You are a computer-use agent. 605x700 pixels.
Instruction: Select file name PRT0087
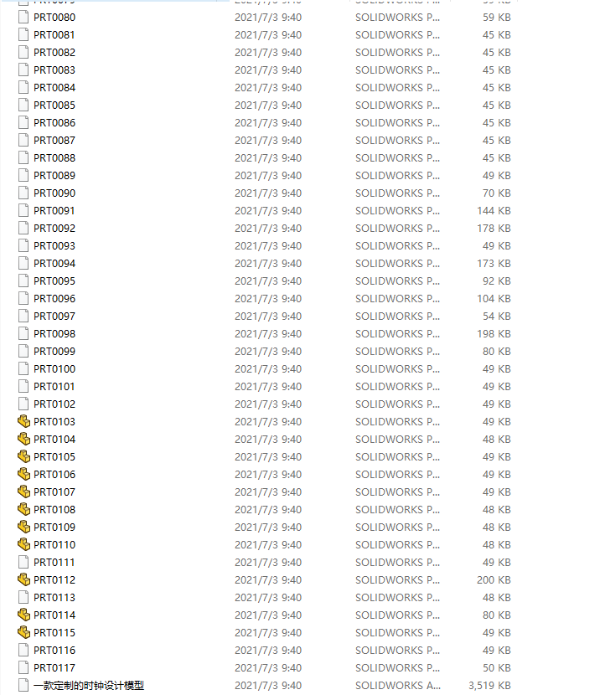click(54, 140)
